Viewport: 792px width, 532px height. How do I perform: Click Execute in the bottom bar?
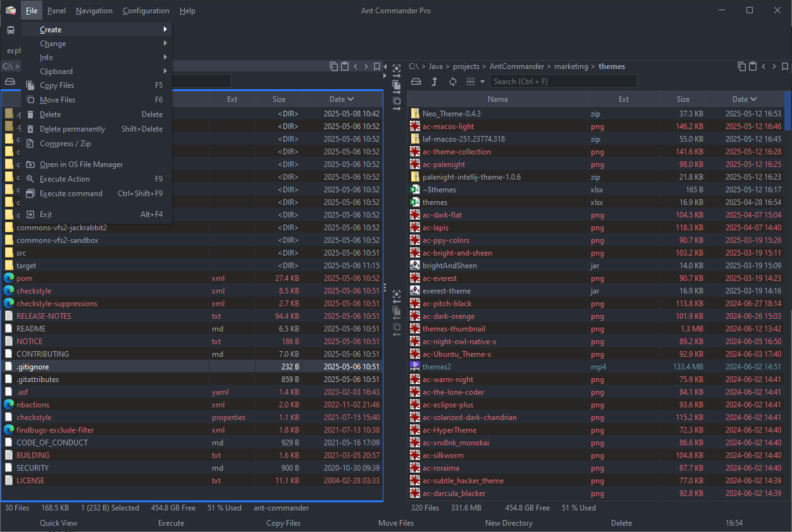click(171, 523)
